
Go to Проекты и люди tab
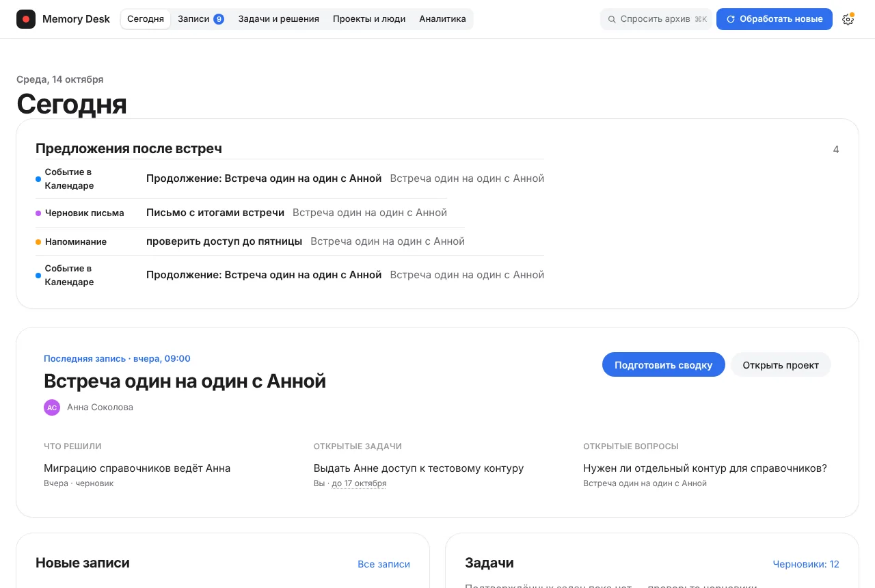point(369,19)
